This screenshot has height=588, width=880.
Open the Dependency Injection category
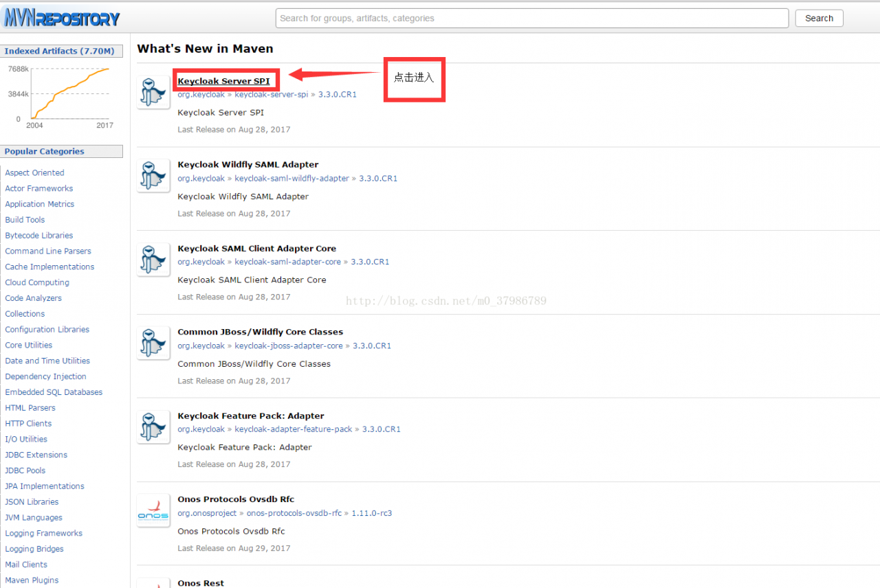[45, 376]
